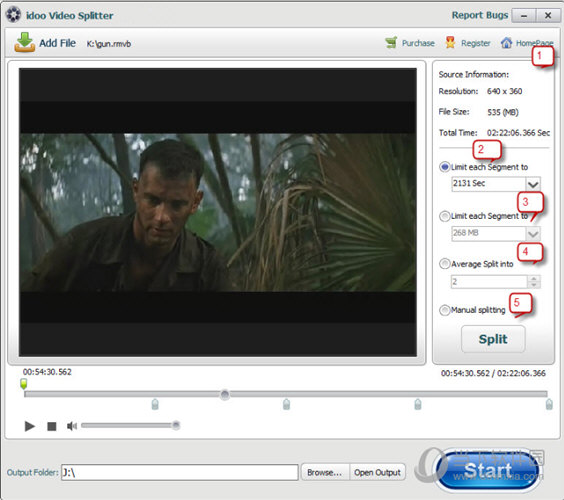Click the Open Output button
The height and width of the screenshot is (500, 564).
pos(377,472)
